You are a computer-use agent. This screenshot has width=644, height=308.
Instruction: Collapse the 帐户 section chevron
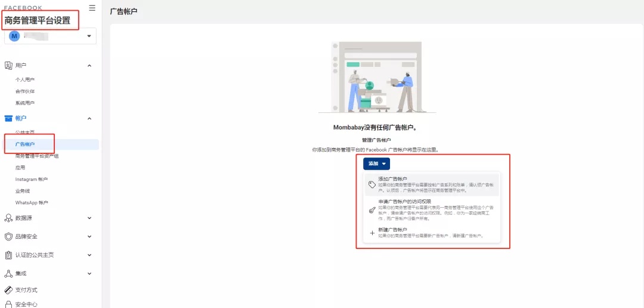[89, 119]
